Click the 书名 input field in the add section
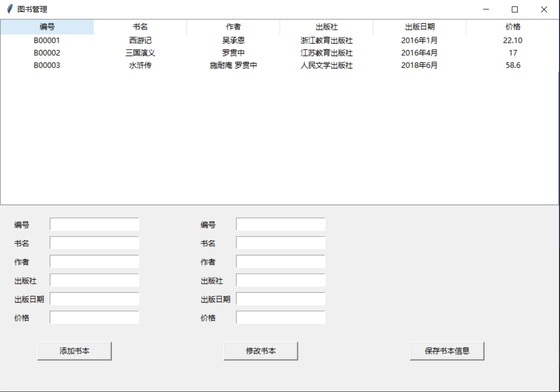This screenshot has height=392, width=560. 94,242
